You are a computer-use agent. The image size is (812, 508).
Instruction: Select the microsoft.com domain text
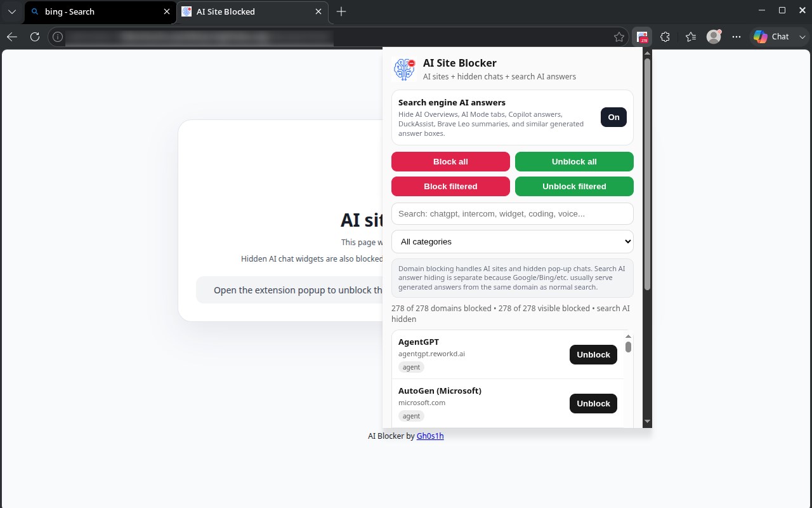(x=422, y=403)
